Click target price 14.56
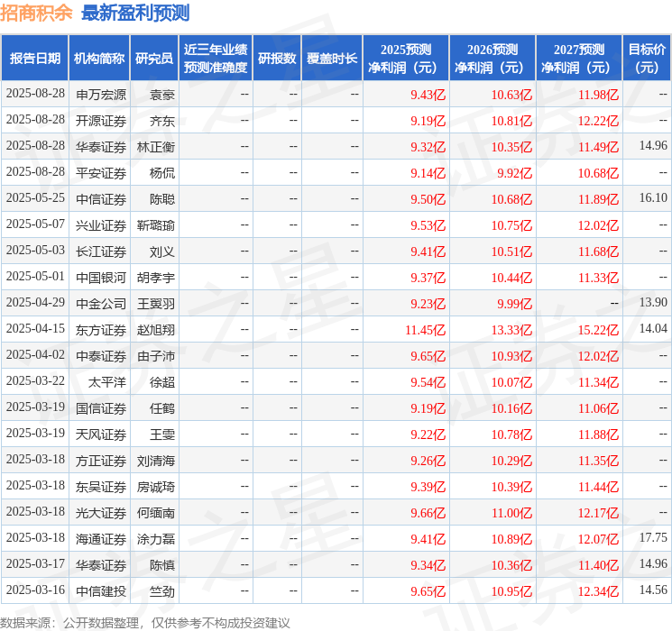Image resolution: width=672 pixels, height=631 pixels. point(654,590)
